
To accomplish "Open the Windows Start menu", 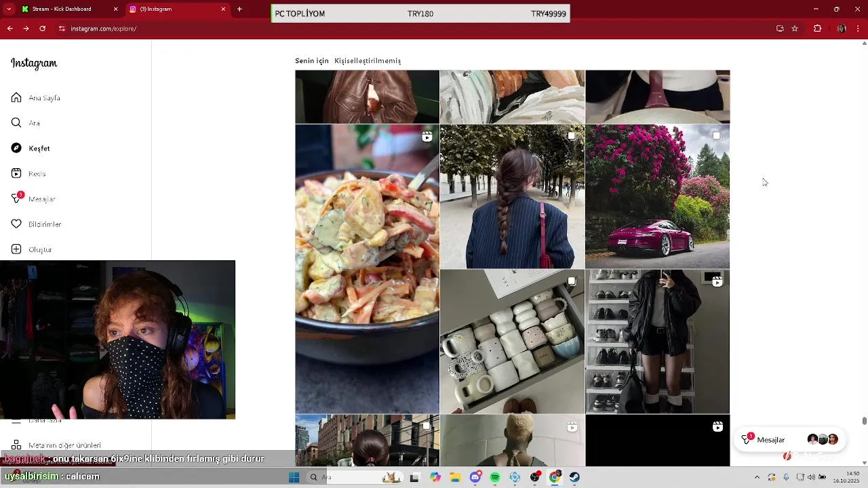I will point(294,477).
